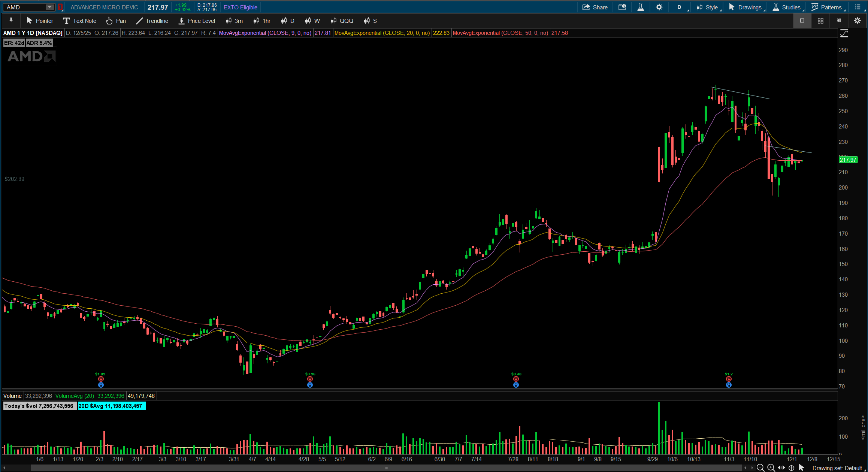
Task: Open the Studies menu
Action: tap(787, 7)
